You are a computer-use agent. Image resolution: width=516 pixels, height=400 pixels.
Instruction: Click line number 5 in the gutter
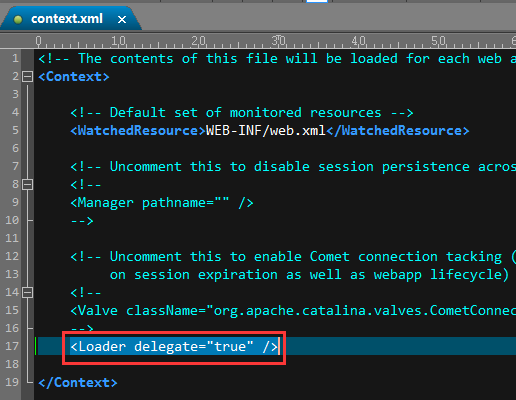point(15,130)
